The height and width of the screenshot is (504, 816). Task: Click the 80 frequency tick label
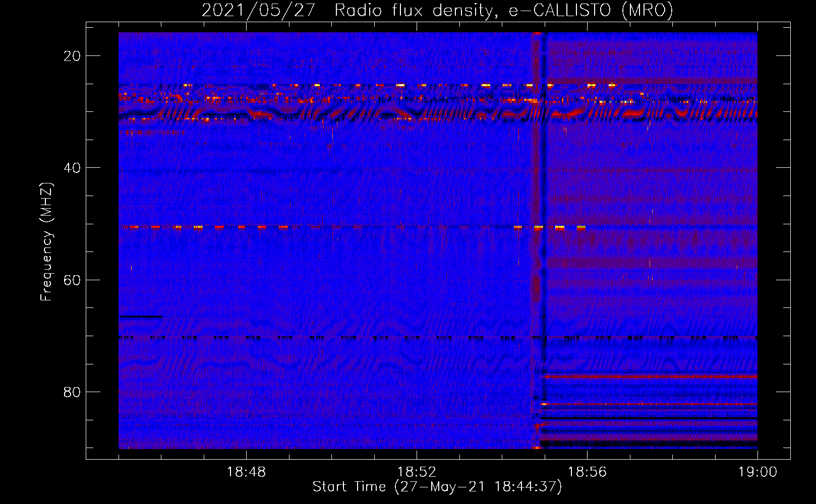pos(72,392)
